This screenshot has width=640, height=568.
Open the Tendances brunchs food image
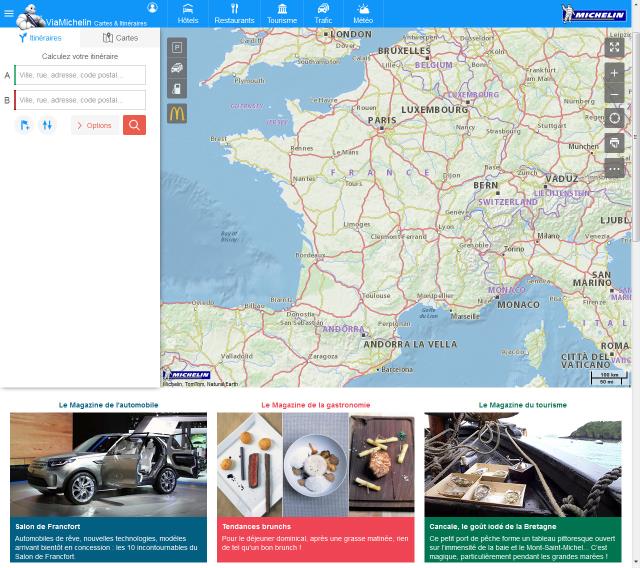point(316,465)
